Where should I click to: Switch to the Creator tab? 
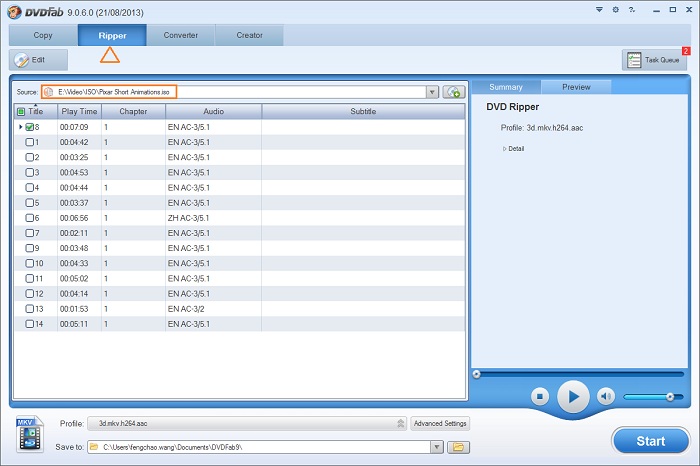point(250,35)
